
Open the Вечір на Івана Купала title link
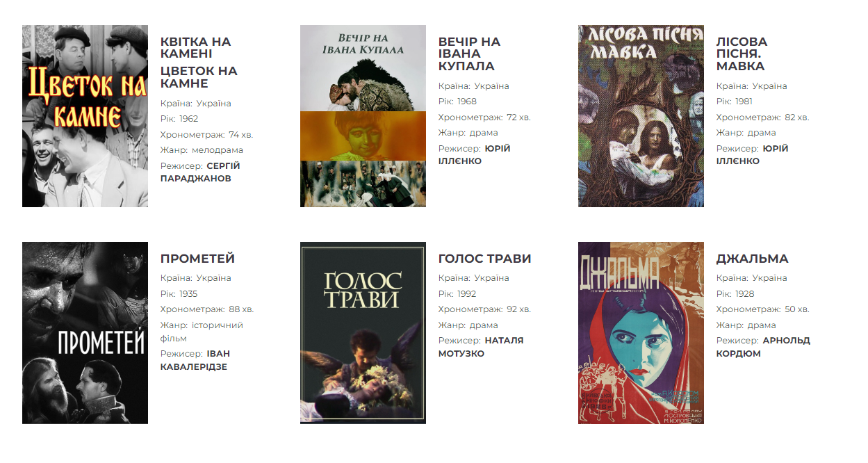point(469,54)
